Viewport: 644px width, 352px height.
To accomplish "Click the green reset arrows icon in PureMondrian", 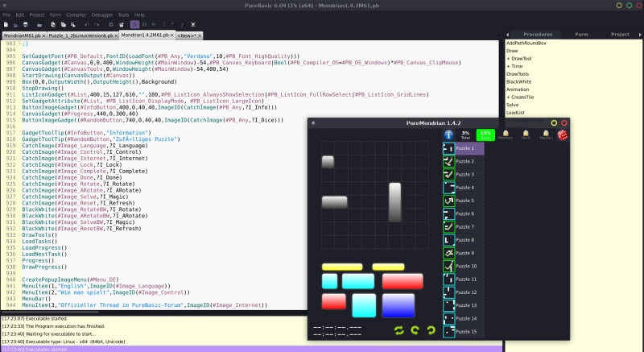I will 398,330.
